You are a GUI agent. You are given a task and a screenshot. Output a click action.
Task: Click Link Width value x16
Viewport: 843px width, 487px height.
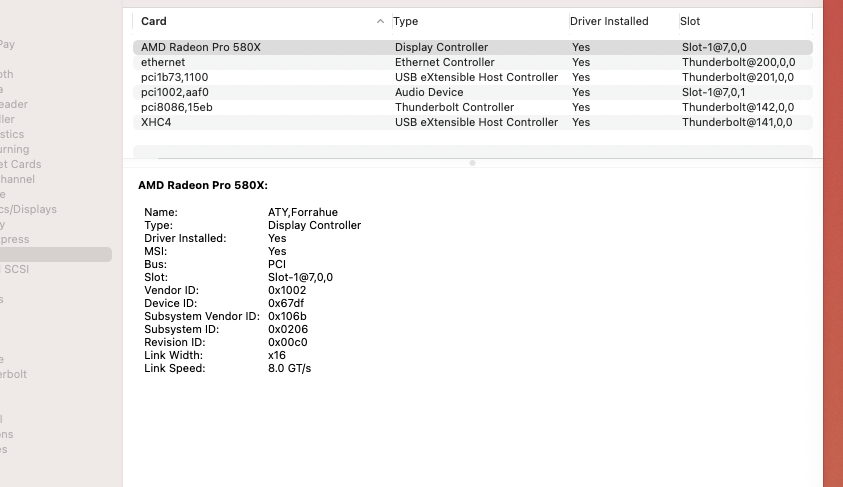pos(277,355)
